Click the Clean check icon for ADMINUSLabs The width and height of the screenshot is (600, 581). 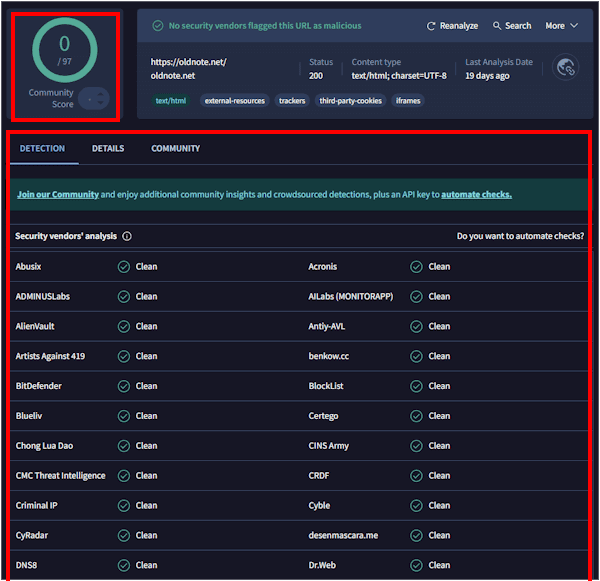point(124,297)
